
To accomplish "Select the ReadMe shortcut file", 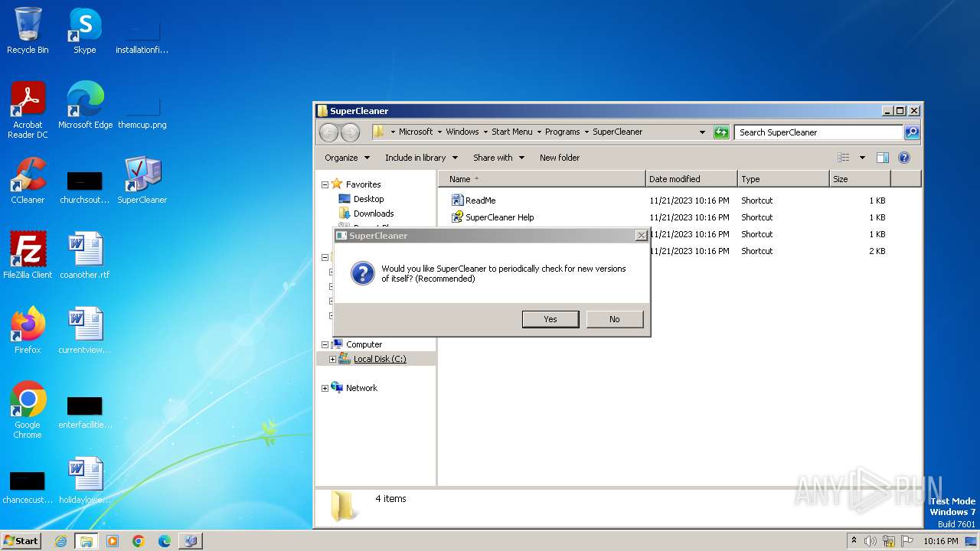I will coord(473,201).
